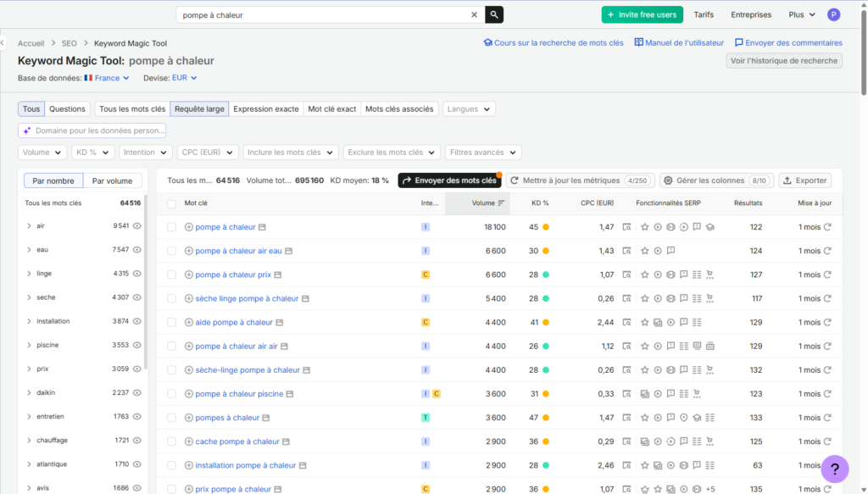Image resolution: width=868 pixels, height=494 pixels.
Task: Tick checkbox for 'aide pompe à chaleur' row
Action: pyautogui.click(x=171, y=323)
